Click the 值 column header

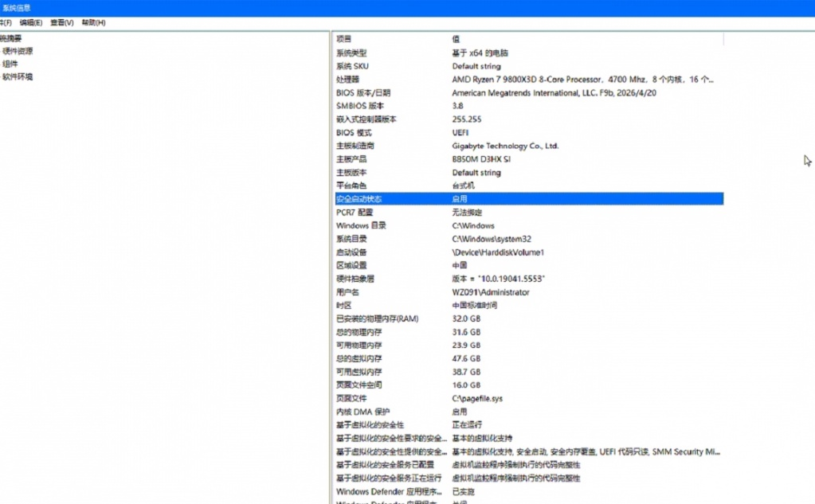(456, 39)
